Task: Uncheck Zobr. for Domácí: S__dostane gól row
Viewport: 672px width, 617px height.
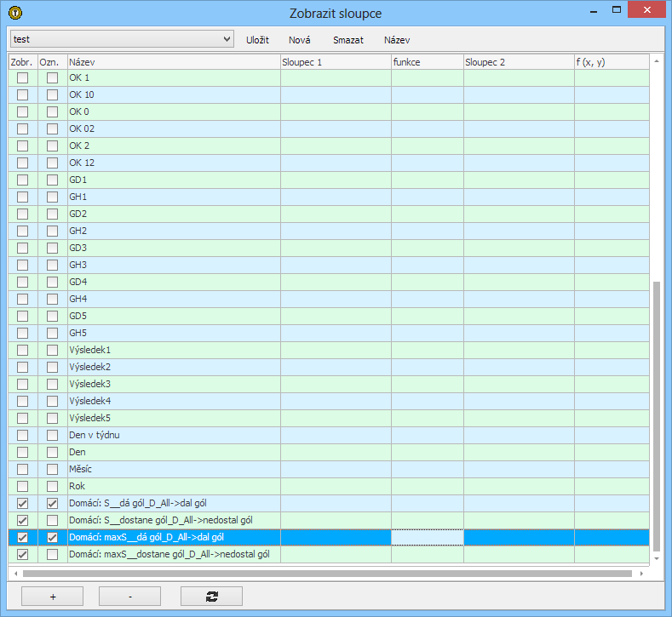Action: (x=23, y=520)
